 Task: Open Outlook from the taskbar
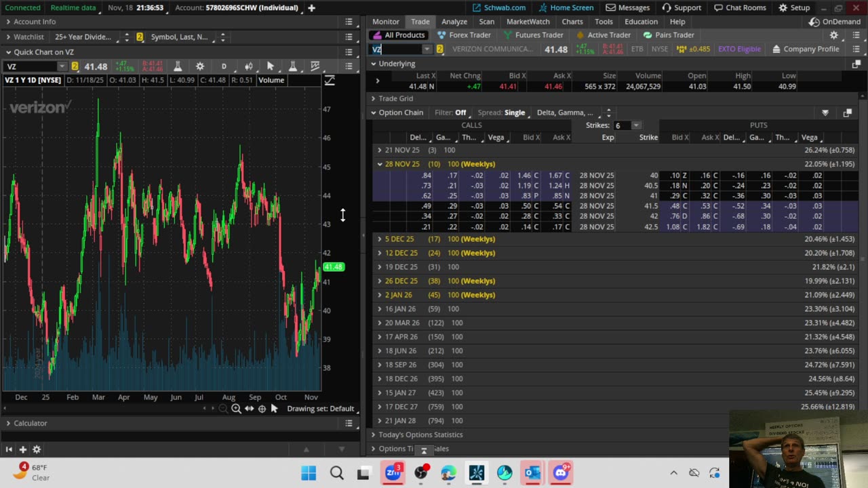[x=532, y=472]
